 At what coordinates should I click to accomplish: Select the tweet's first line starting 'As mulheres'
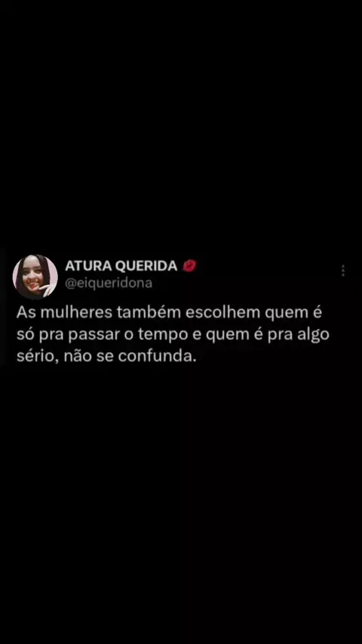(x=169, y=312)
